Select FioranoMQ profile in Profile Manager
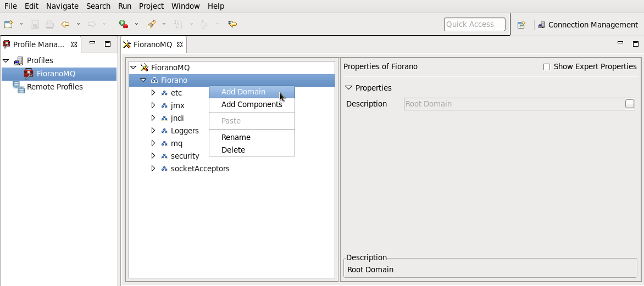This screenshot has height=286, width=644. click(x=56, y=74)
